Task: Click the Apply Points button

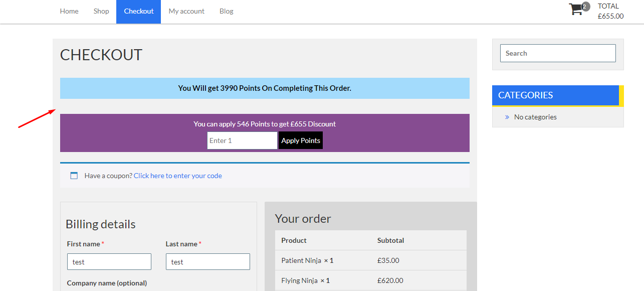Action: [301, 140]
